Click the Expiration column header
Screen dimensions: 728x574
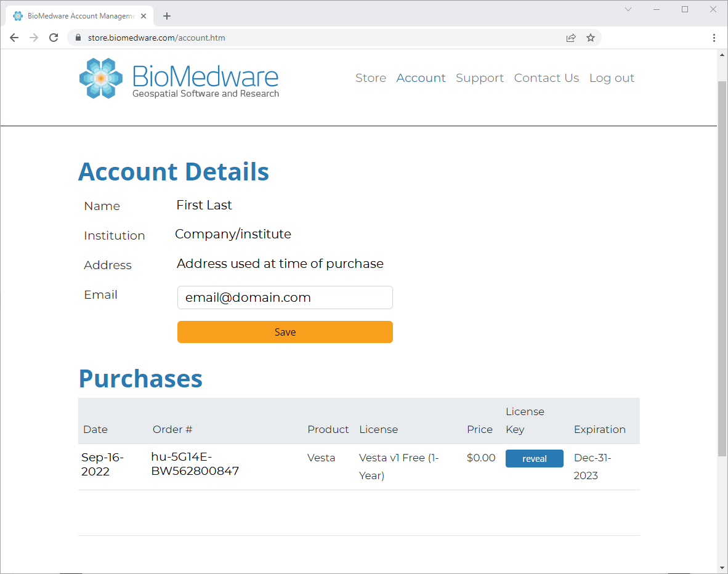[600, 429]
